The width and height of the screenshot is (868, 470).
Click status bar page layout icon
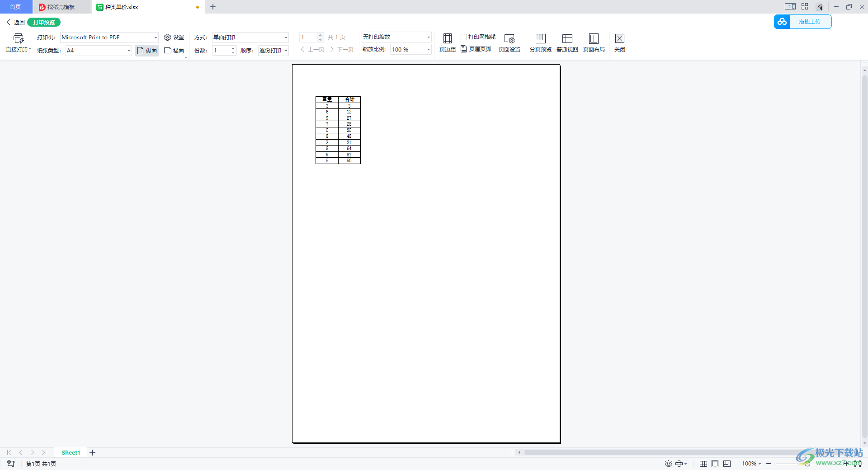click(x=715, y=464)
